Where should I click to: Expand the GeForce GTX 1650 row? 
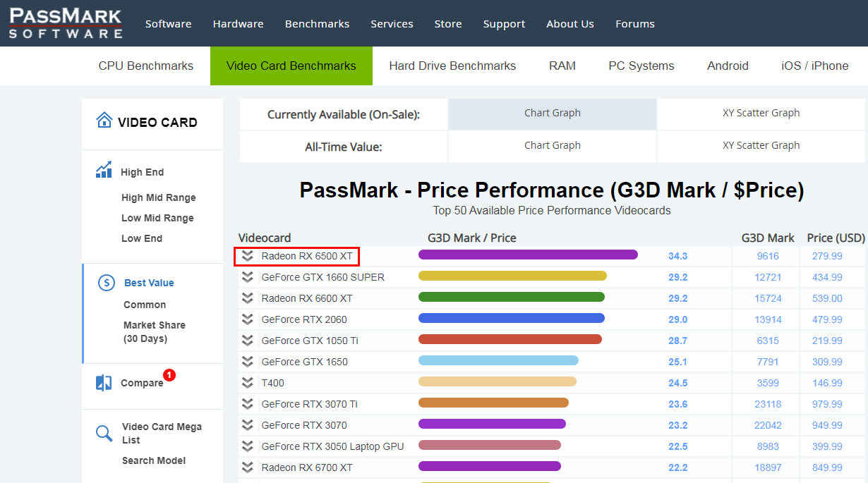[x=247, y=362]
